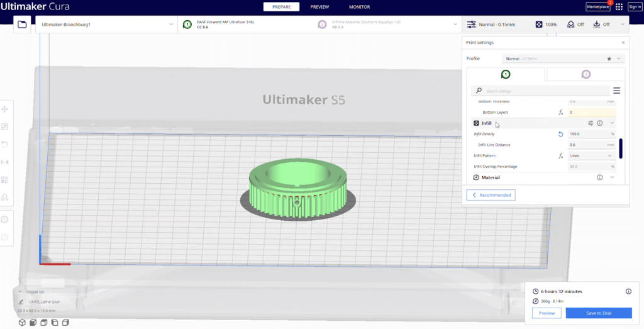
Task: Collapse the Object list panel
Action: [x=19, y=292]
